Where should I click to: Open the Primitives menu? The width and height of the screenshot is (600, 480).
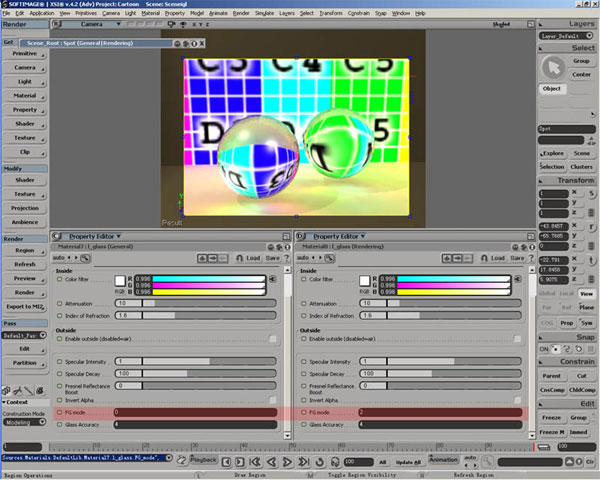[x=86, y=13]
